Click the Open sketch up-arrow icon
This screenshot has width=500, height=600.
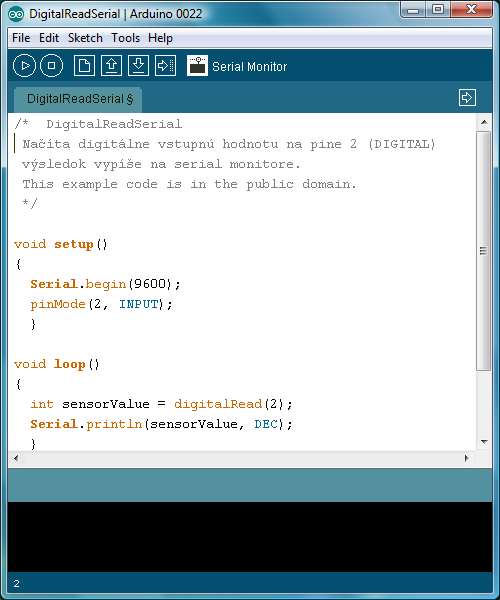coord(111,66)
